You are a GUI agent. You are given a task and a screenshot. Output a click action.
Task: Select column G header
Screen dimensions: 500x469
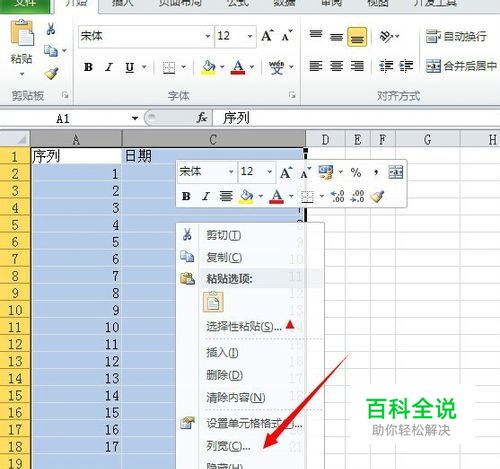click(x=428, y=139)
